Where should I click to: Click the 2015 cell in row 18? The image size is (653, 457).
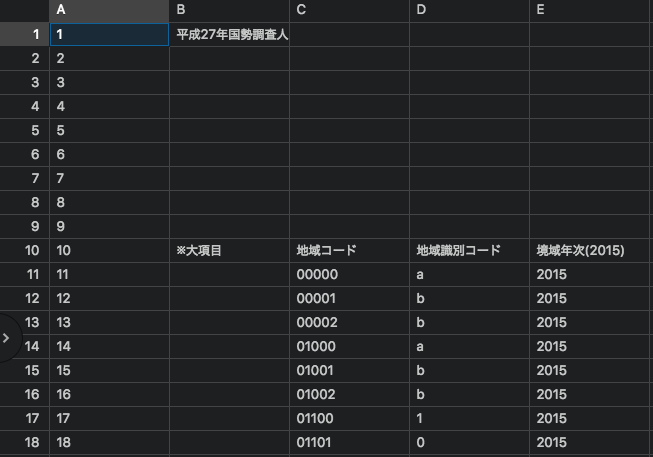pos(589,442)
